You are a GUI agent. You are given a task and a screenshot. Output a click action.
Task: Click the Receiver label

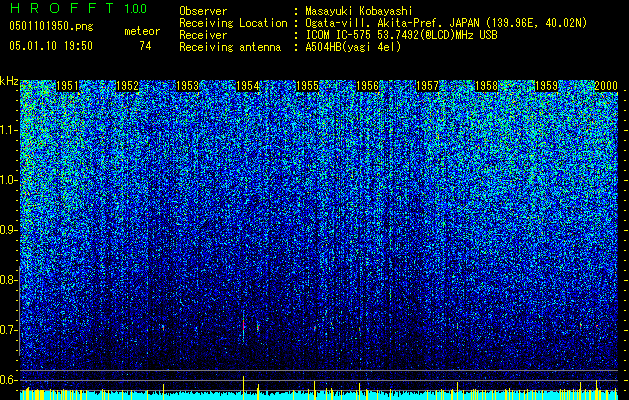tap(203, 35)
